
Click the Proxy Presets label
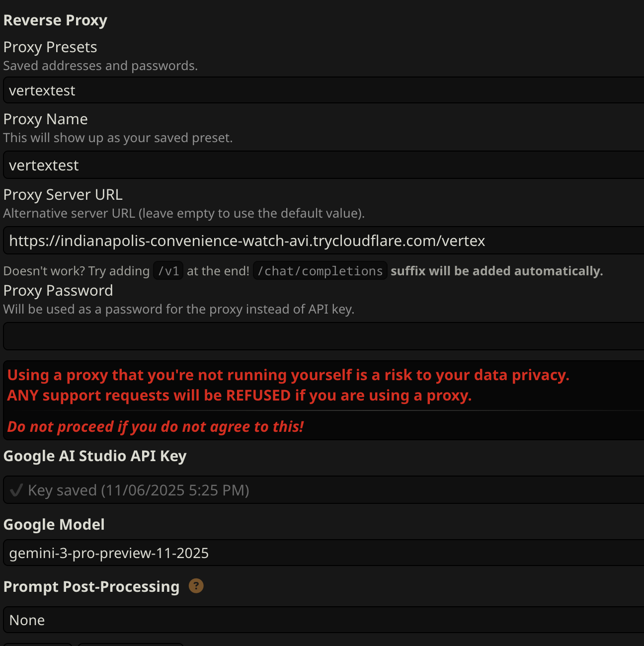(50, 47)
